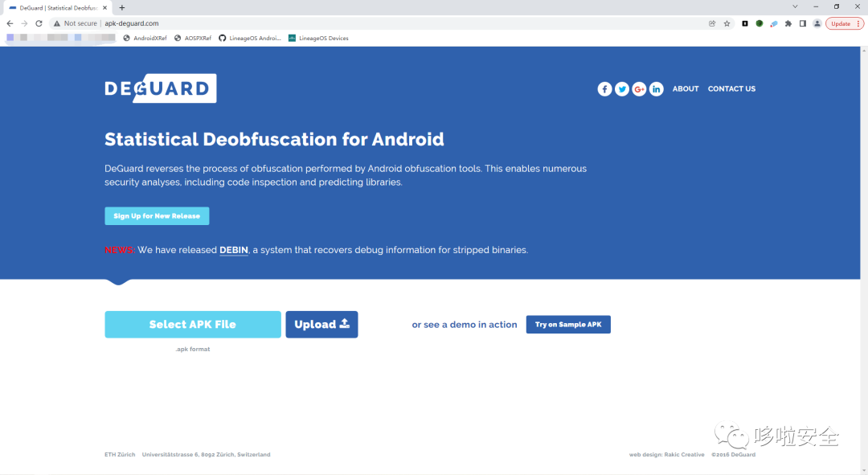Viewport: 868px width, 475px height.
Task: Reload the apk-deguard.com page
Action: click(x=39, y=23)
